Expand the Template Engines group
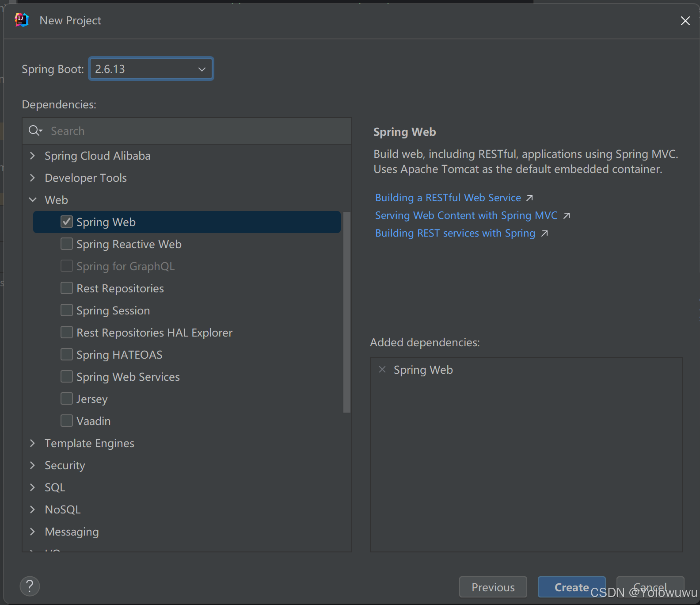This screenshot has width=700, height=605. tap(32, 443)
